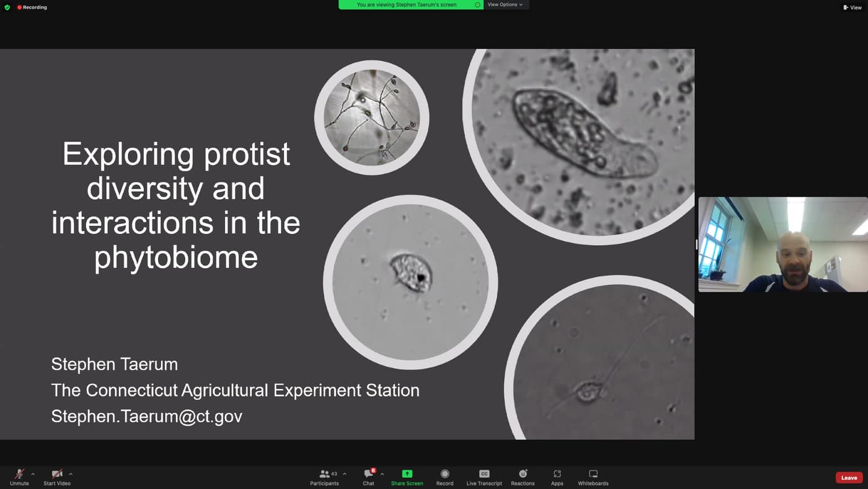Open the Chat panel
The height and width of the screenshot is (489, 868).
(x=369, y=477)
